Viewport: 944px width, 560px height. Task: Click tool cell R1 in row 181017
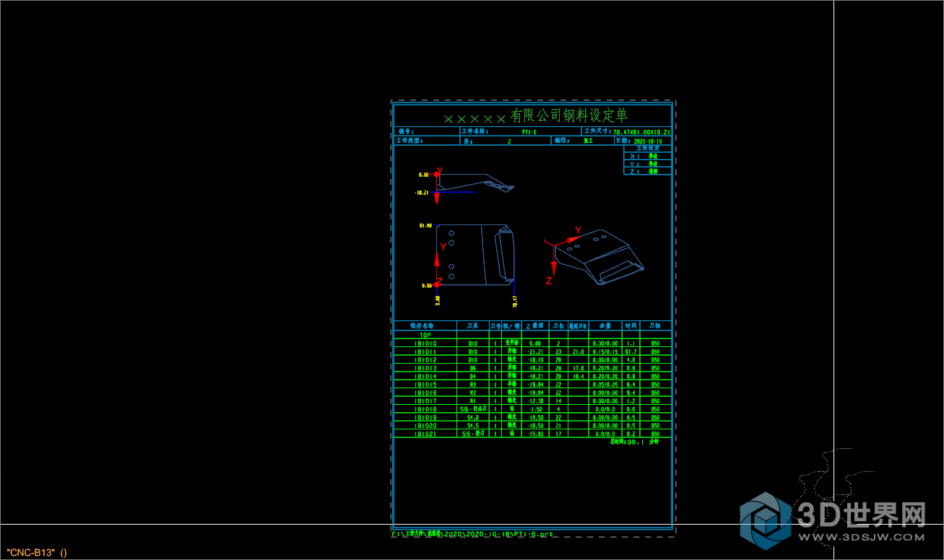(x=473, y=401)
